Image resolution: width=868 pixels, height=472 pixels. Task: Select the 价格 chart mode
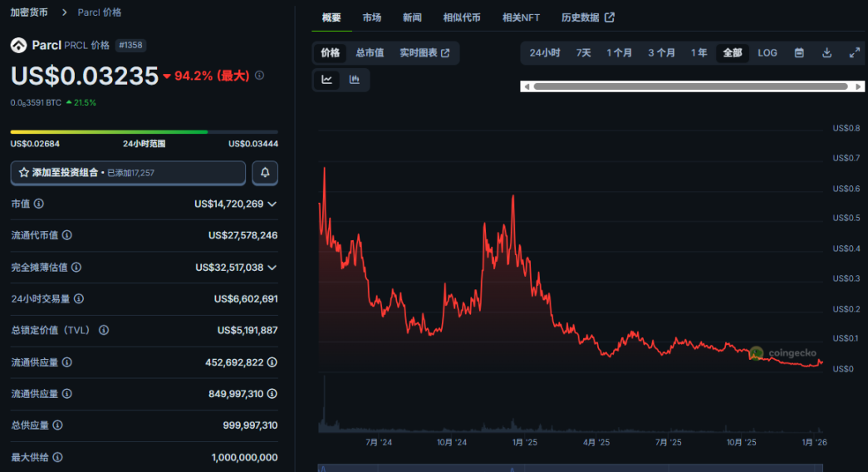[x=331, y=52]
